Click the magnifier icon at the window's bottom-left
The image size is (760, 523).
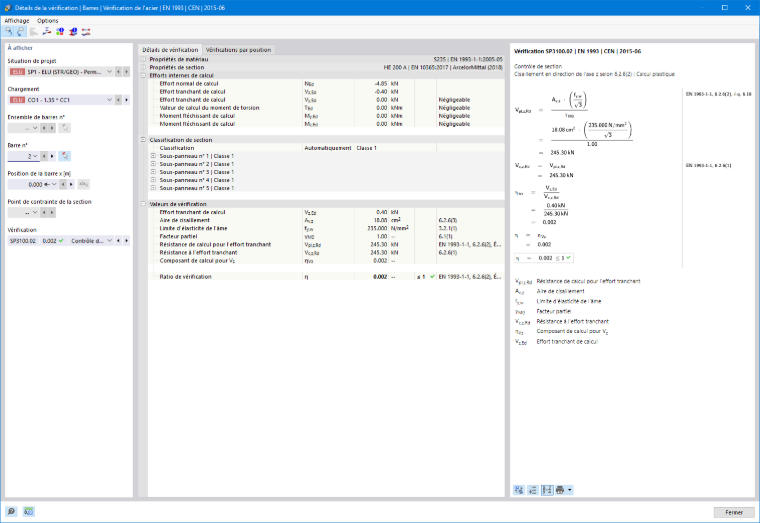[11, 511]
